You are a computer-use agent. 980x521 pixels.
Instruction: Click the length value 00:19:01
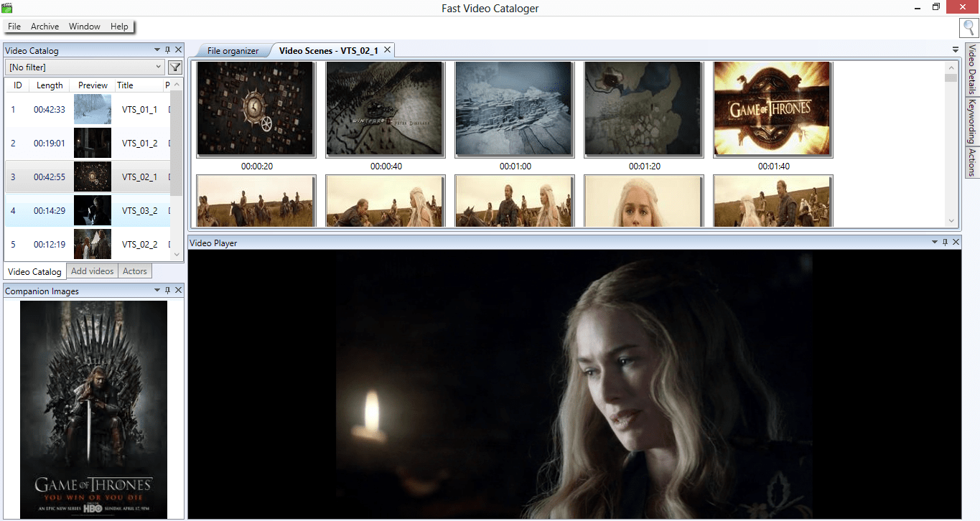coord(50,144)
